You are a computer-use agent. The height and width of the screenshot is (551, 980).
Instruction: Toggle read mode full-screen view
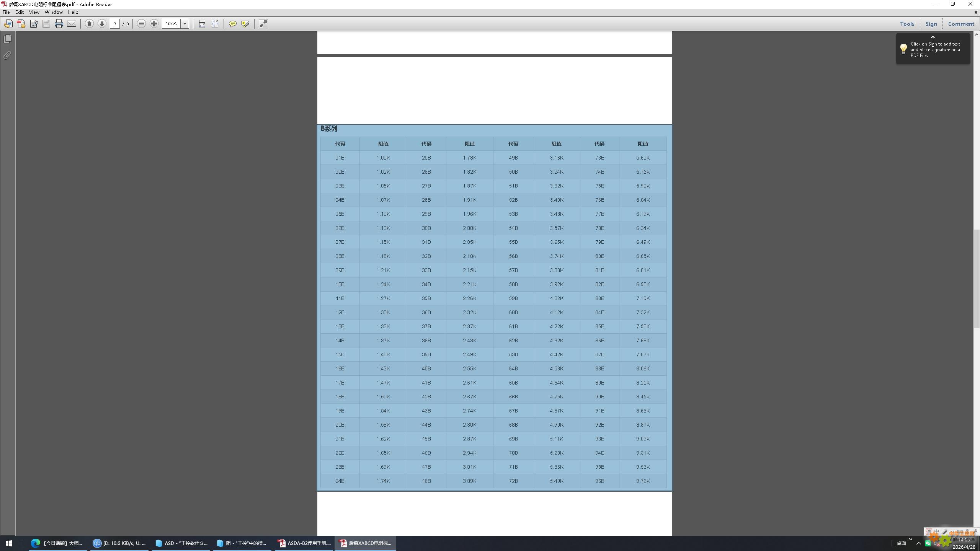263,24
